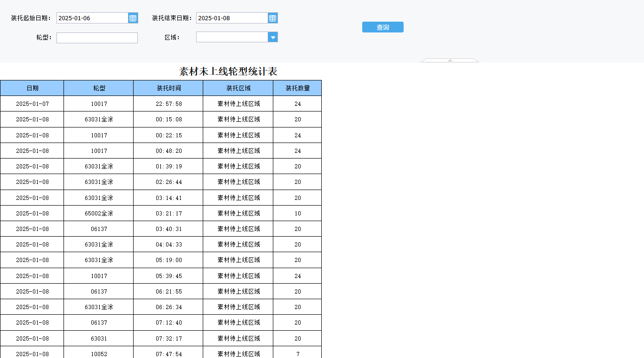Viewport: 644px width, 358px height.
Task: Select the time cell 05:39:45
Action: point(169,276)
